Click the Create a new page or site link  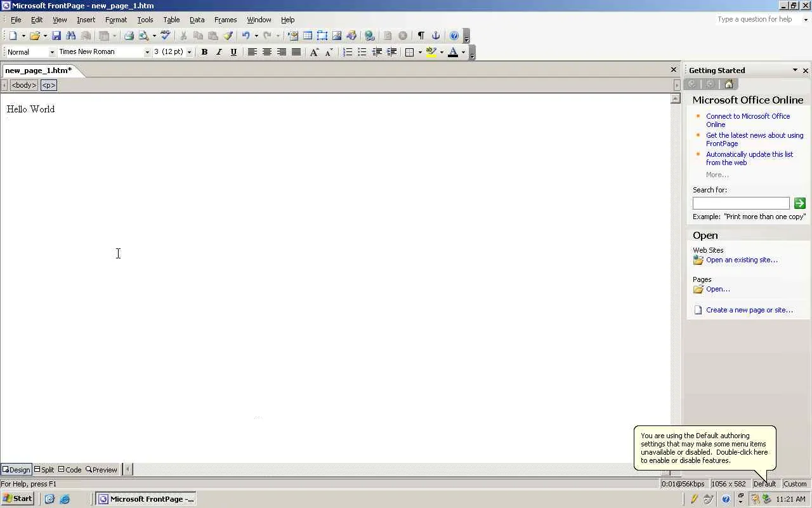pos(749,310)
